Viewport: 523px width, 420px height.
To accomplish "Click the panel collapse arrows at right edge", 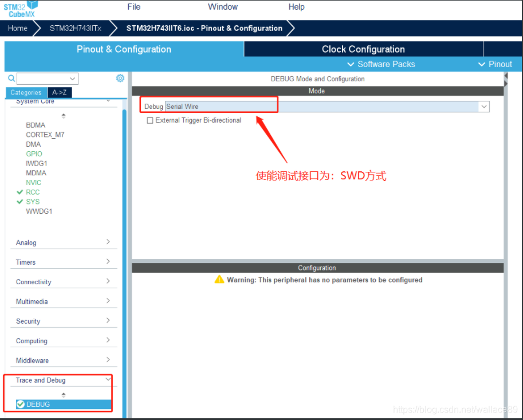I will (506, 80).
